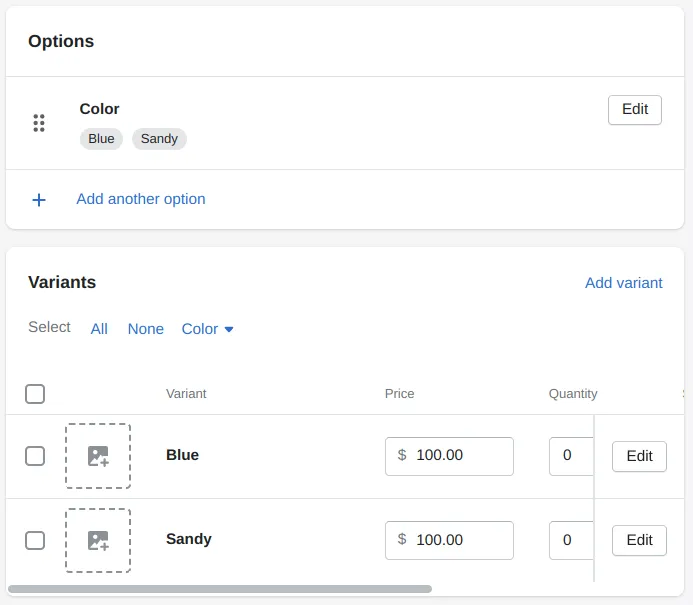Add image for the Sandy variant
The height and width of the screenshot is (605, 693).
tap(98, 541)
